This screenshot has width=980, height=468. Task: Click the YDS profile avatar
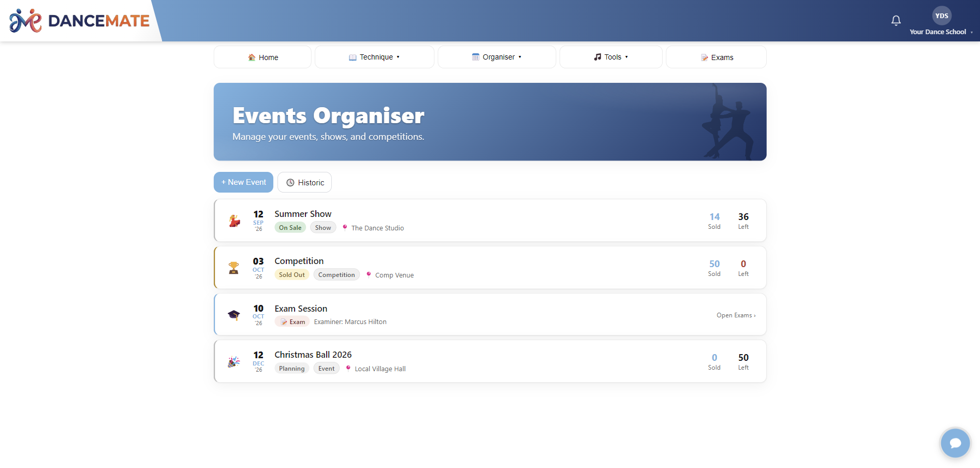(x=942, y=16)
